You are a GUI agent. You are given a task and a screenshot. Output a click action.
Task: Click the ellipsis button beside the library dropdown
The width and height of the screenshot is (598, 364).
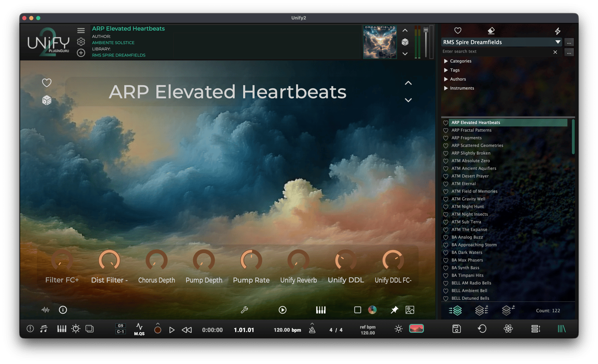pyautogui.click(x=569, y=42)
